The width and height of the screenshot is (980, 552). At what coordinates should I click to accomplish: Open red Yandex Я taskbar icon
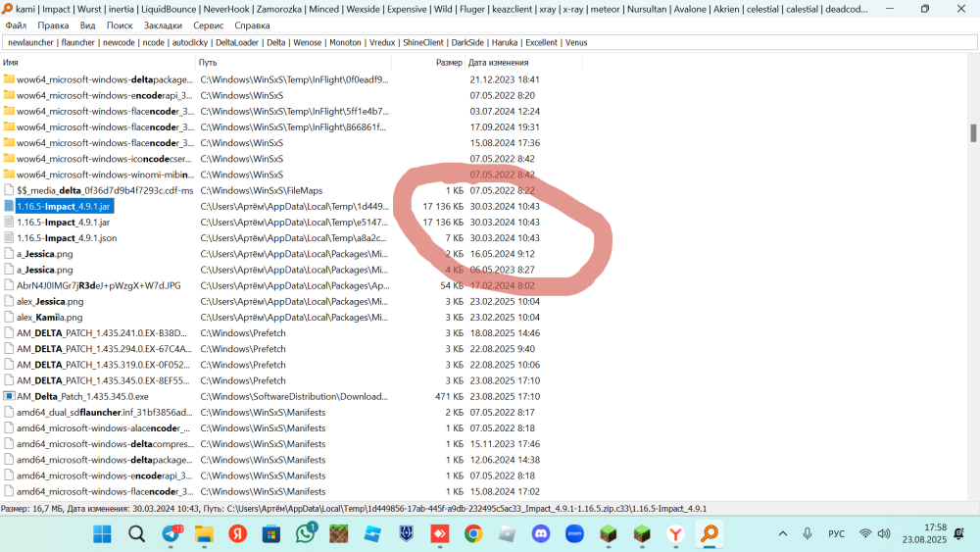[237, 534]
